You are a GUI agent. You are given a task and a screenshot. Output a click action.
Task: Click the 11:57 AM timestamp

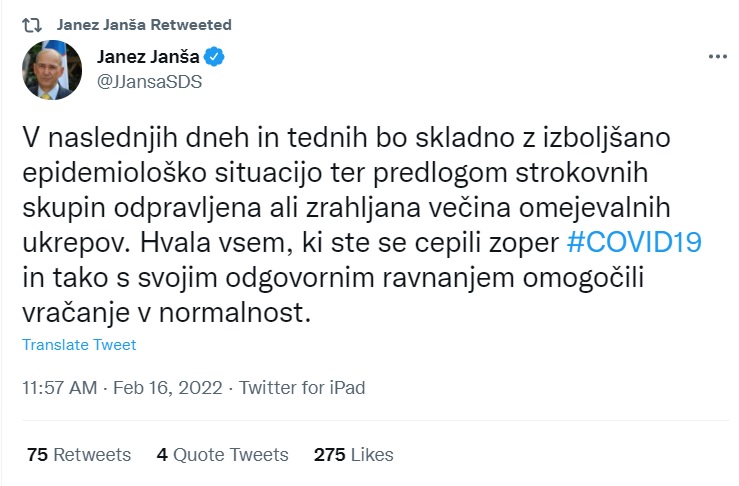point(59,387)
